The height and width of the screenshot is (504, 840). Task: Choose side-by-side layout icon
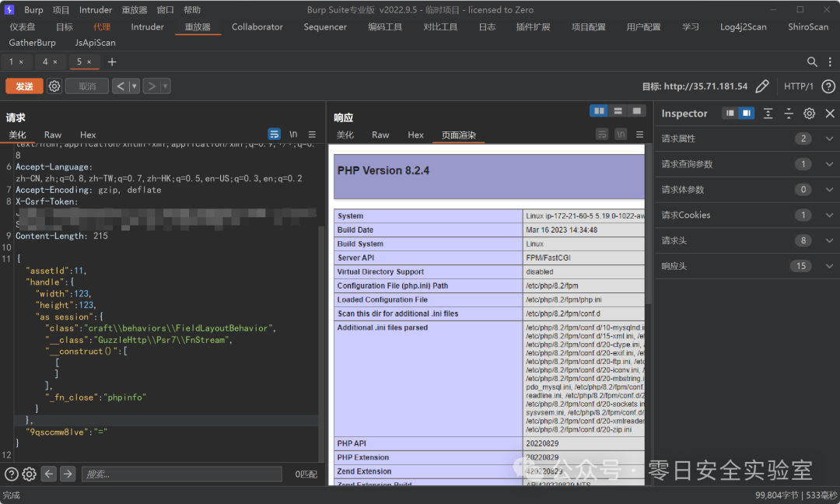pos(599,111)
